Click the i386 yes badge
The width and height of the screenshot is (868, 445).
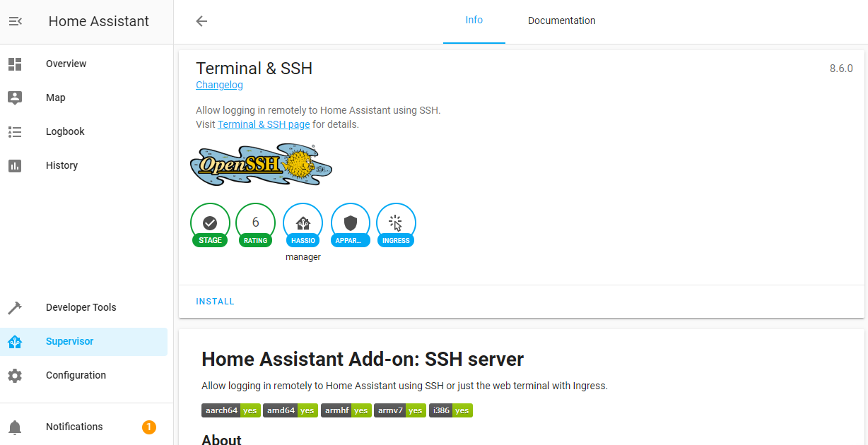(451, 410)
